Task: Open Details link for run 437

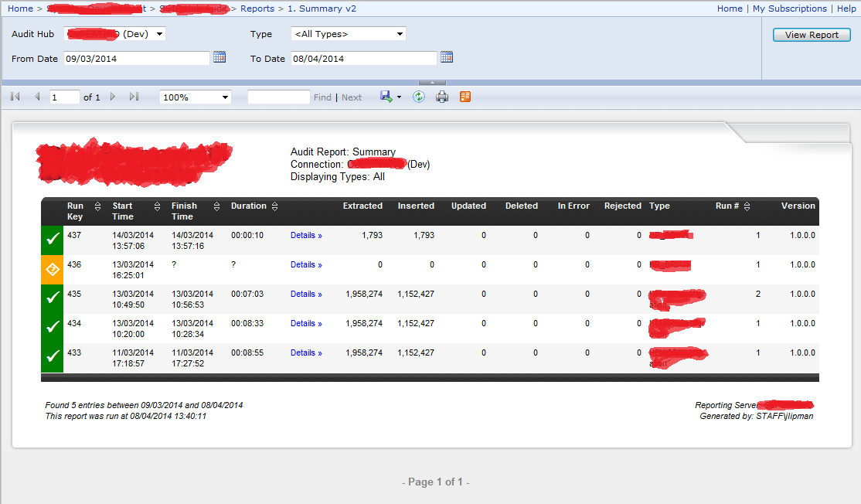Action: tap(306, 235)
